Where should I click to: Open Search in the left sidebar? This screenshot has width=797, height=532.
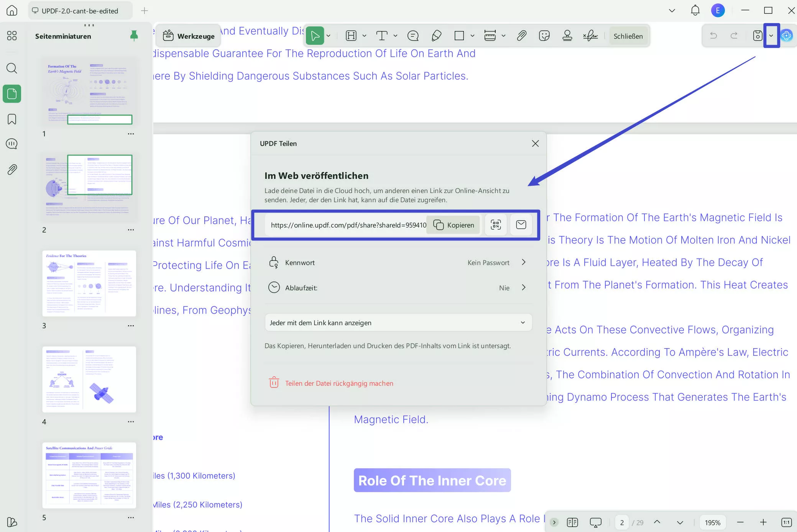(x=12, y=68)
